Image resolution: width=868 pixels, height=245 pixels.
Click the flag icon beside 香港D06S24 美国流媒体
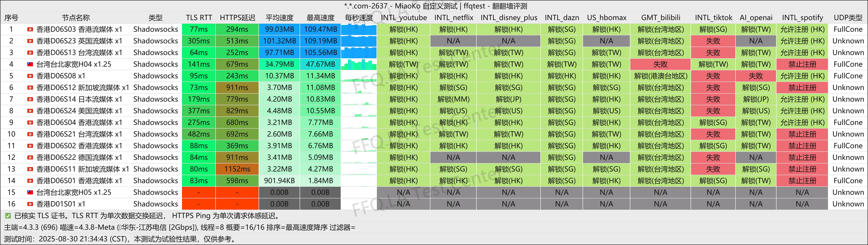click(30, 111)
